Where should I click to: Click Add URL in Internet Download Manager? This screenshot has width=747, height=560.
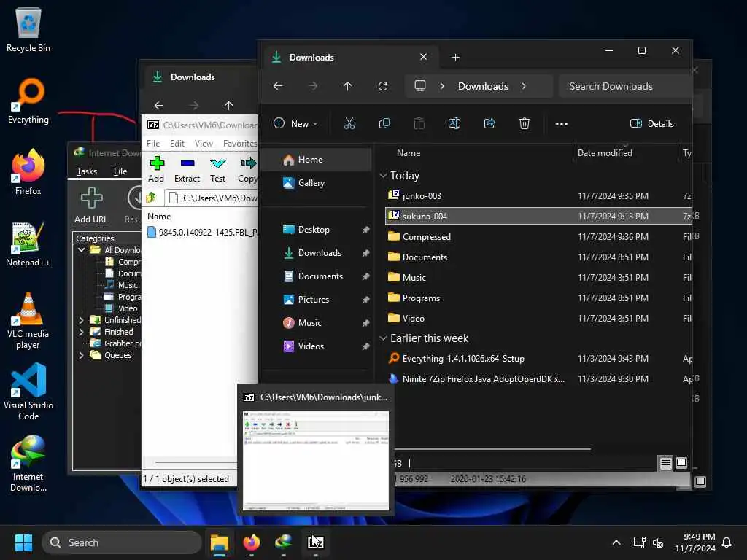tap(91, 205)
